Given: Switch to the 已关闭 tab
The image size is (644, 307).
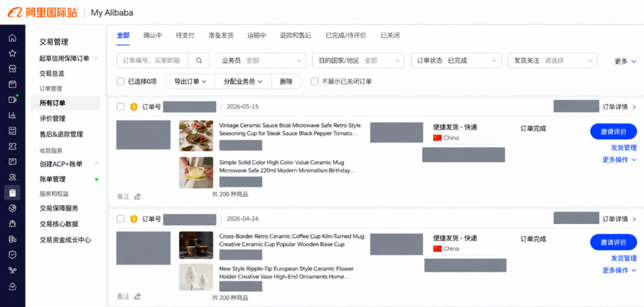Looking at the screenshot, I should click(390, 35).
